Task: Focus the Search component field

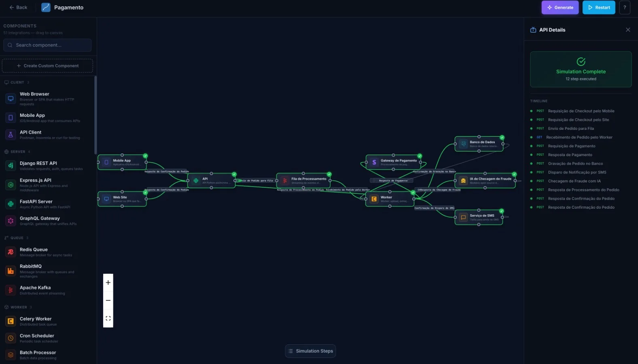Action: pyautogui.click(x=47, y=45)
